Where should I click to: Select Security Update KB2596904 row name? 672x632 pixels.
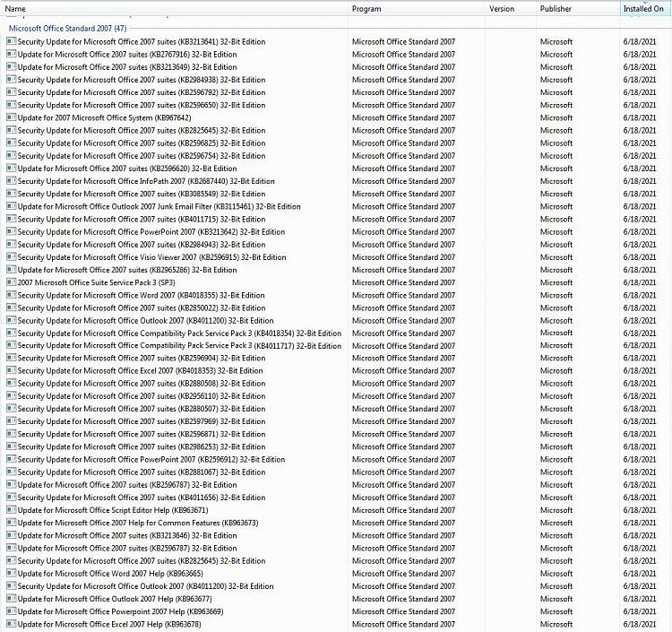click(142, 358)
